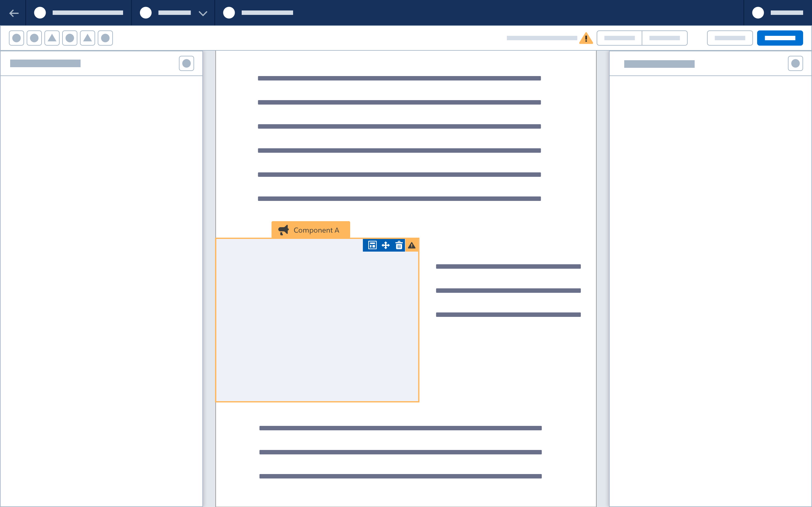Click the back arrow in the top navigation bar
The width and height of the screenshot is (812, 507).
tap(14, 13)
